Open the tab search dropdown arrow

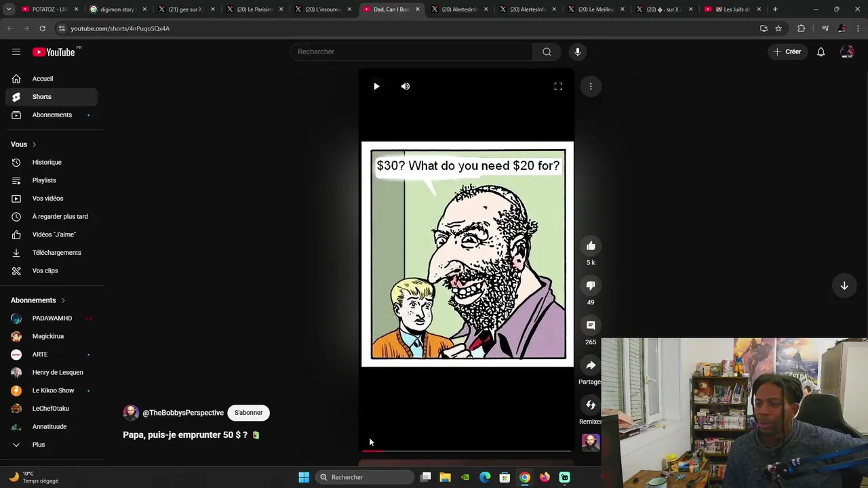coord(9,9)
